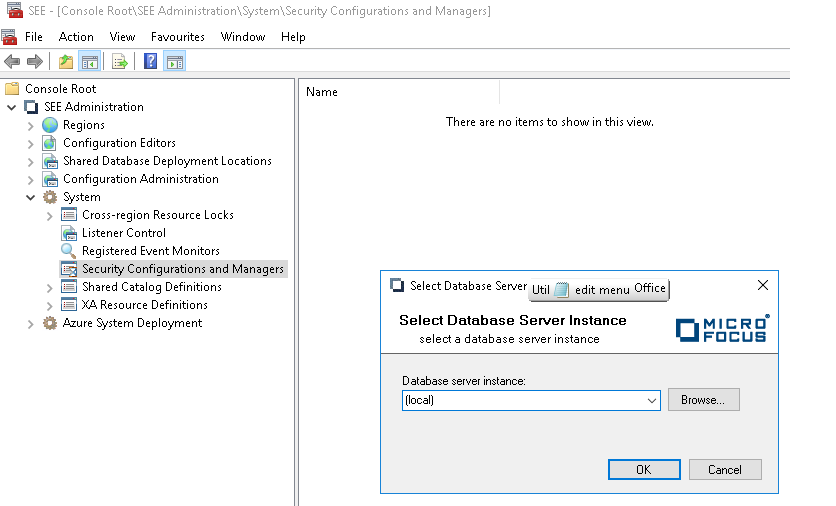Viewport: 836px width, 506px height.
Task: Expand the Configuration Editors node
Action: tap(31, 143)
